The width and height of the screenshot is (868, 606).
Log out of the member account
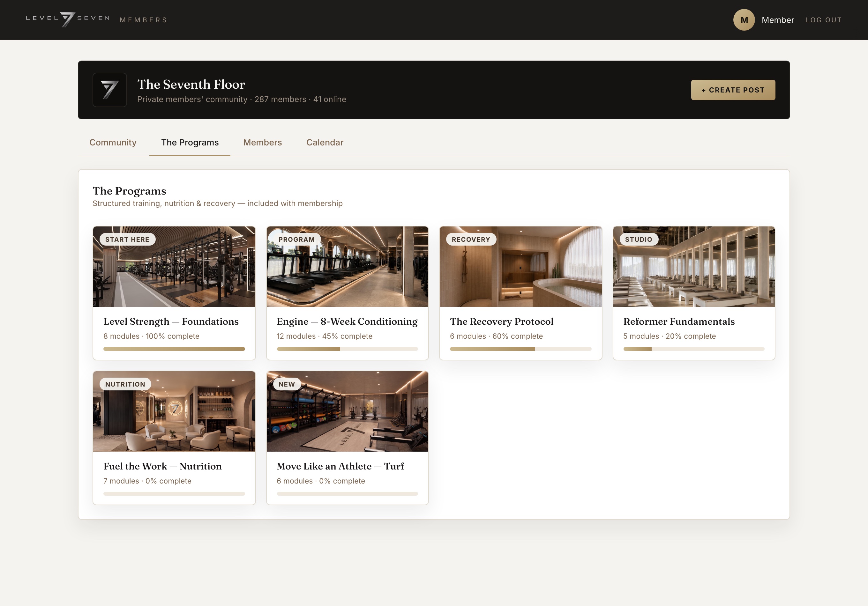(x=824, y=20)
